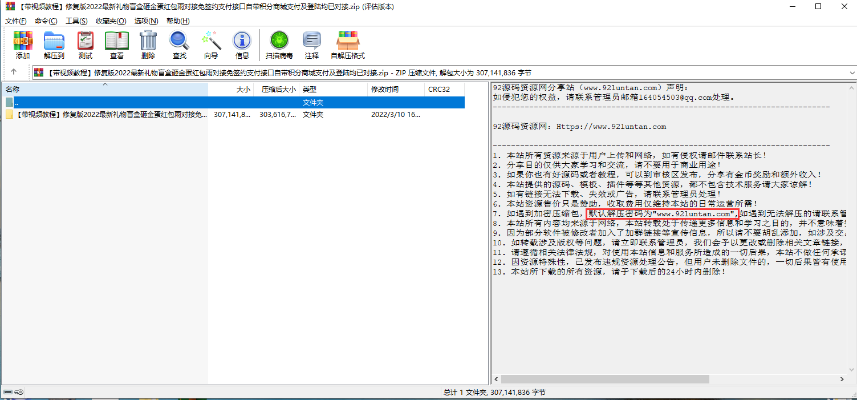Click the 解压到 (Extract To) icon

tap(54, 45)
